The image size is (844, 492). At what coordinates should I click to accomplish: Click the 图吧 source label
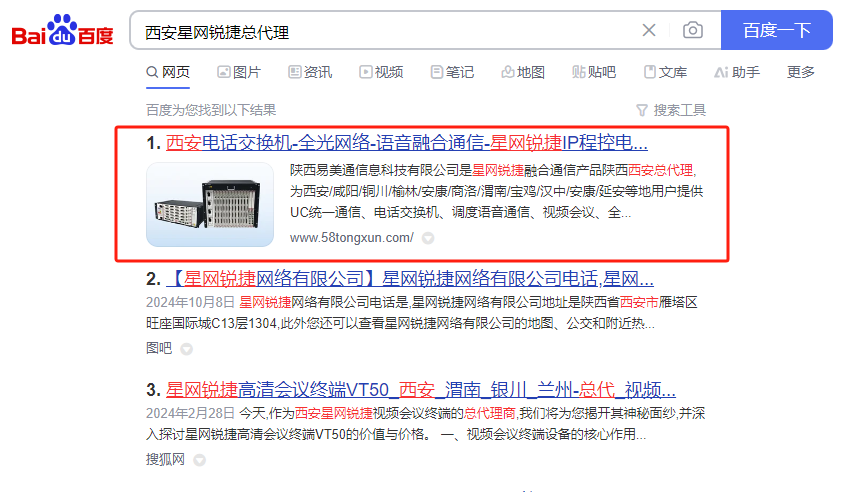(x=159, y=348)
